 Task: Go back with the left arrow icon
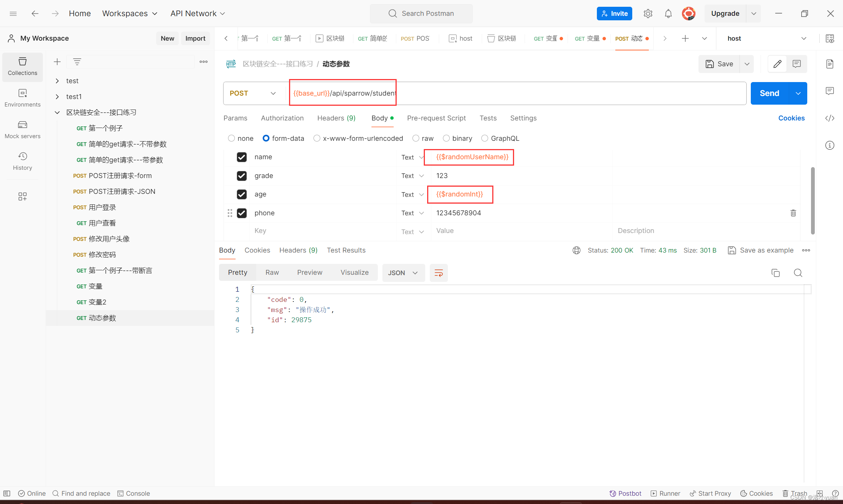click(x=35, y=14)
